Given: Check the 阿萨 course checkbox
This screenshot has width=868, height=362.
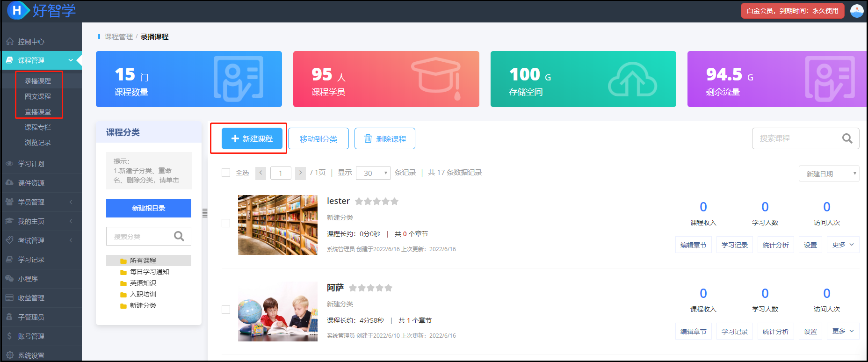Looking at the screenshot, I should pos(226,310).
